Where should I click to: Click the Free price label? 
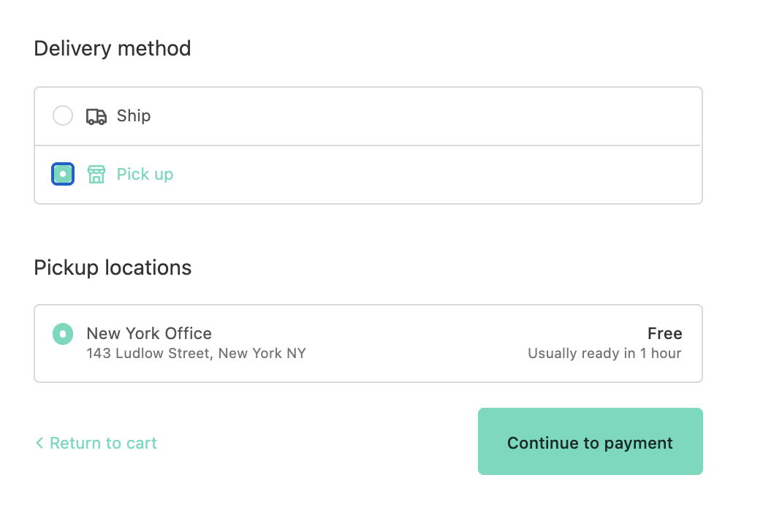click(x=664, y=333)
